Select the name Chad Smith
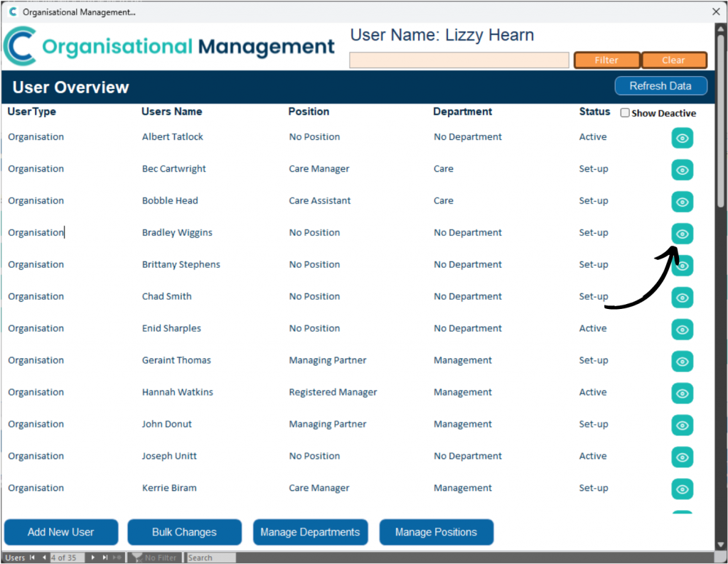The image size is (728, 564). click(x=166, y=296)
